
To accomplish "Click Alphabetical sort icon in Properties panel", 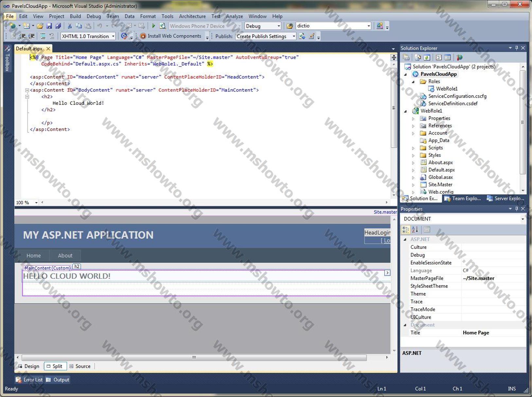I will tap(415, 230).
